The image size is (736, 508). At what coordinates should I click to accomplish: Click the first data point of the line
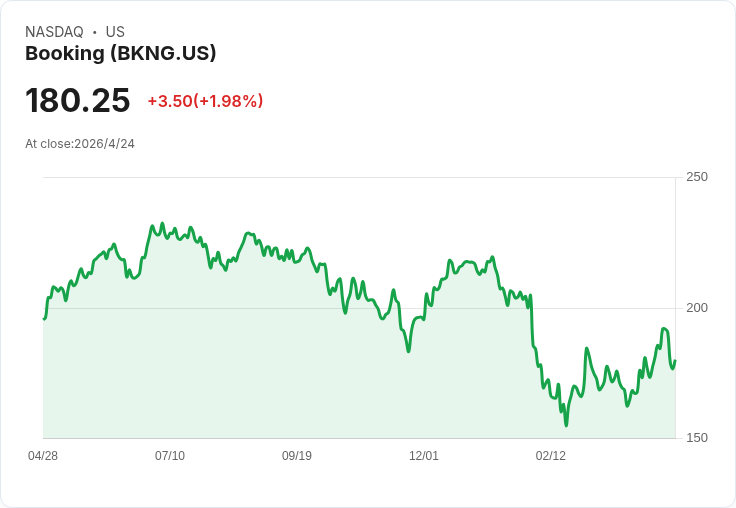44,318
